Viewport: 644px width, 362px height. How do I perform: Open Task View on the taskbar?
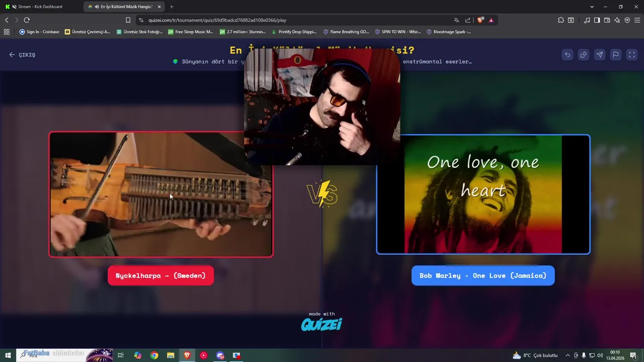[121, 355]
